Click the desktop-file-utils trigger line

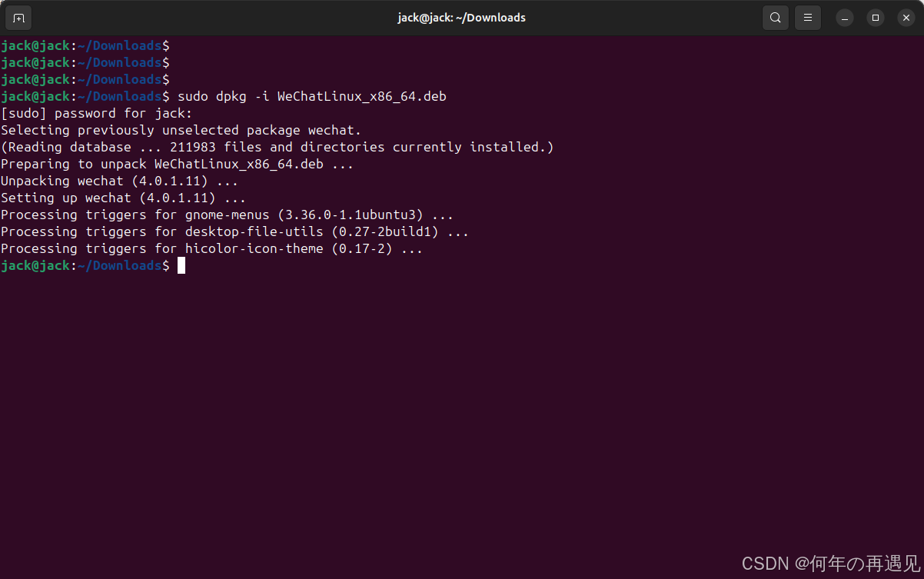(235, 231)
